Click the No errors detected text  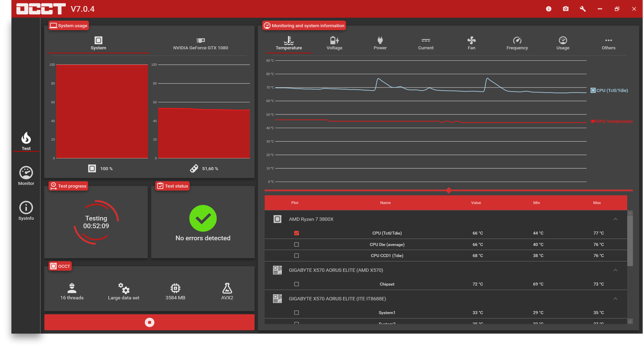pyautogui.click(x=203, y=238)
